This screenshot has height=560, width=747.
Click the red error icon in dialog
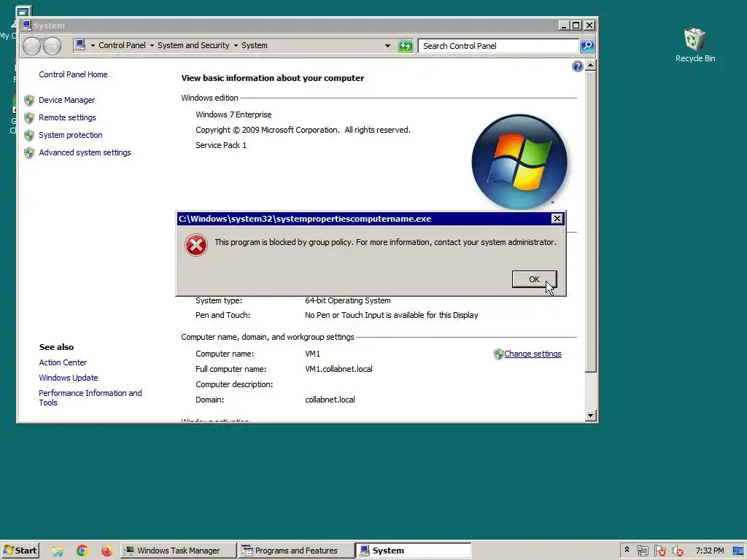(196, 245)
